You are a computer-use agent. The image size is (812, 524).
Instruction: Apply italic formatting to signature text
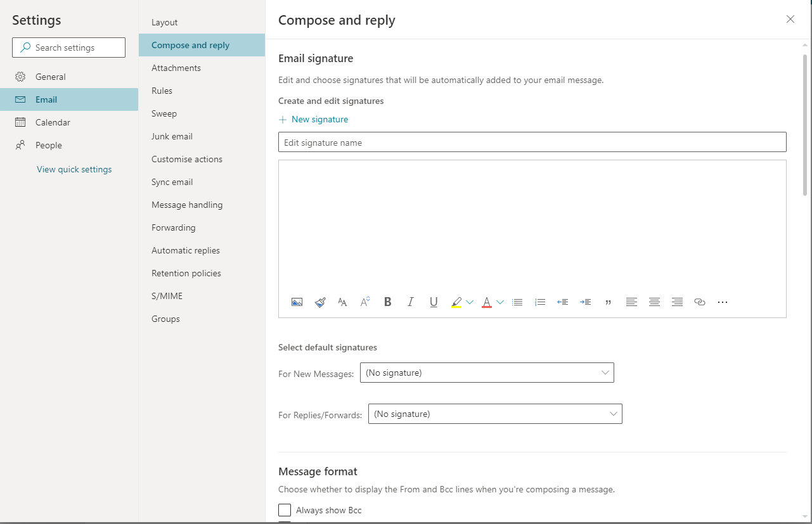tap(411, 302)
